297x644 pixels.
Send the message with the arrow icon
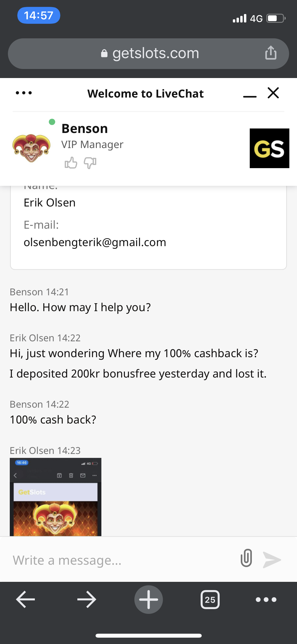[x=272, y=560]
